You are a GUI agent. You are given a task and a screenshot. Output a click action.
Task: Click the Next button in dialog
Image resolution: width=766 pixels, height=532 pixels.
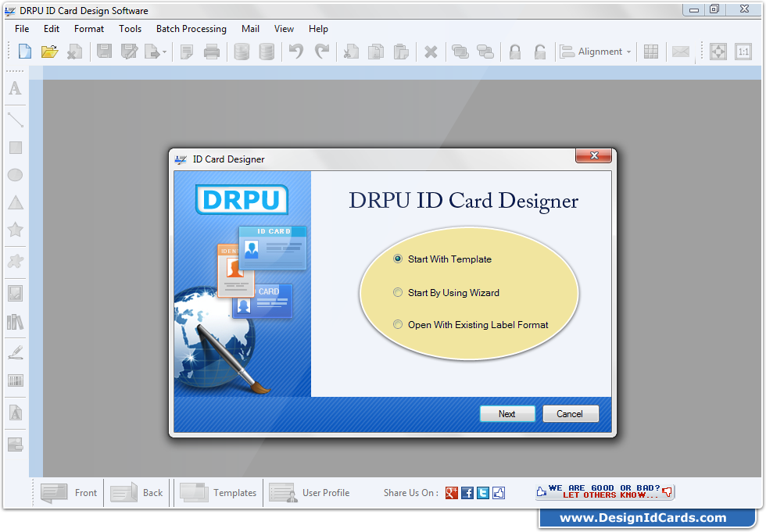pyautogui.click(x=507, y=414)
